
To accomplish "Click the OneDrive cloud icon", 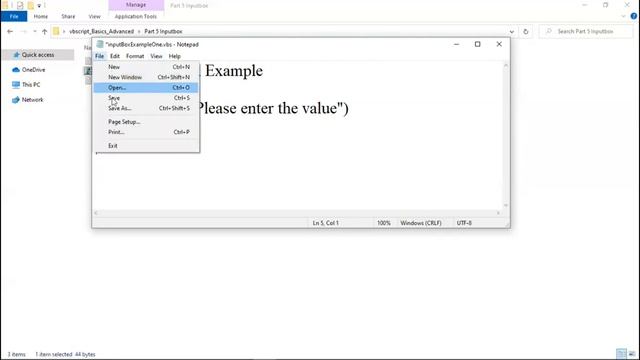I will coord(16,70).
